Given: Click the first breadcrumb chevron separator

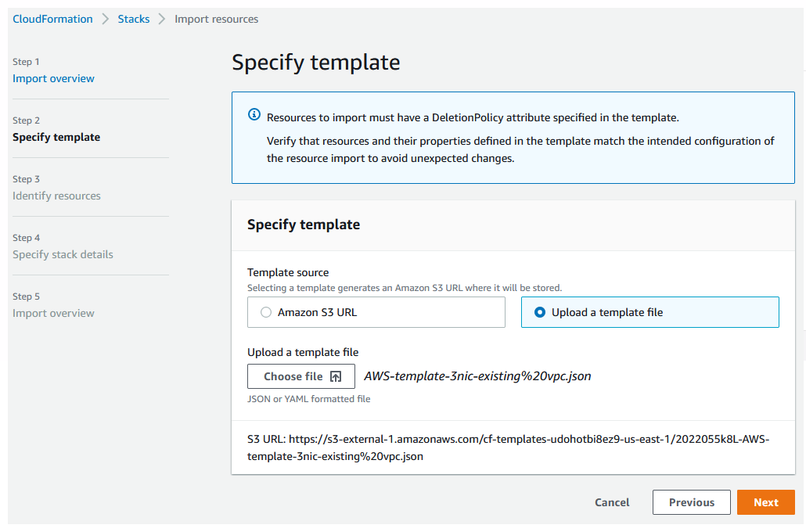Looking at the screenshot, I should [106, 19].
